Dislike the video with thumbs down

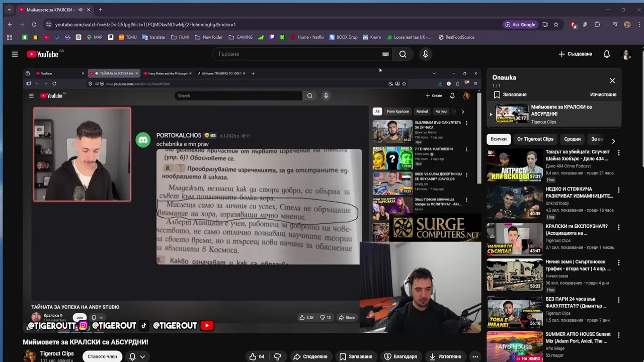277,356
